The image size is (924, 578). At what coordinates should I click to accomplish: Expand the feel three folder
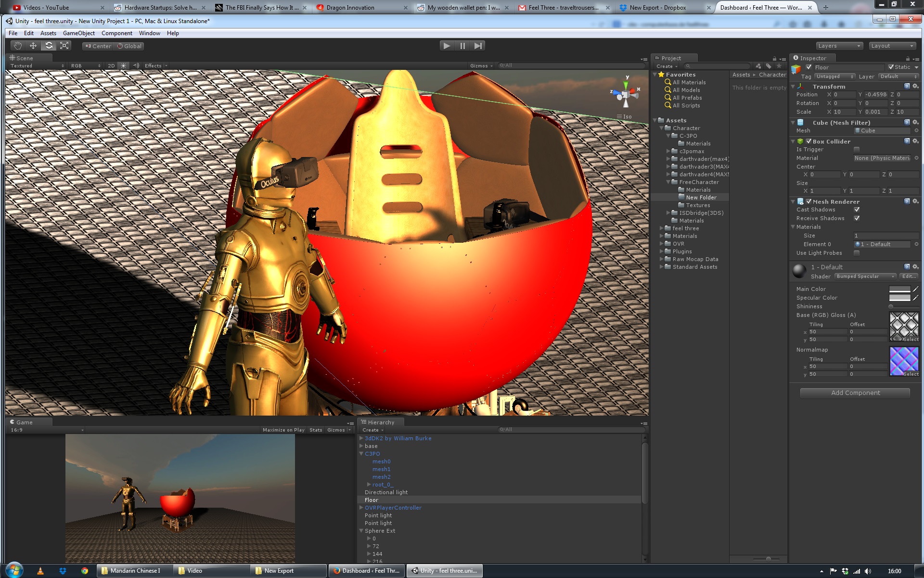pyautogui.click(x=661, y=228)
